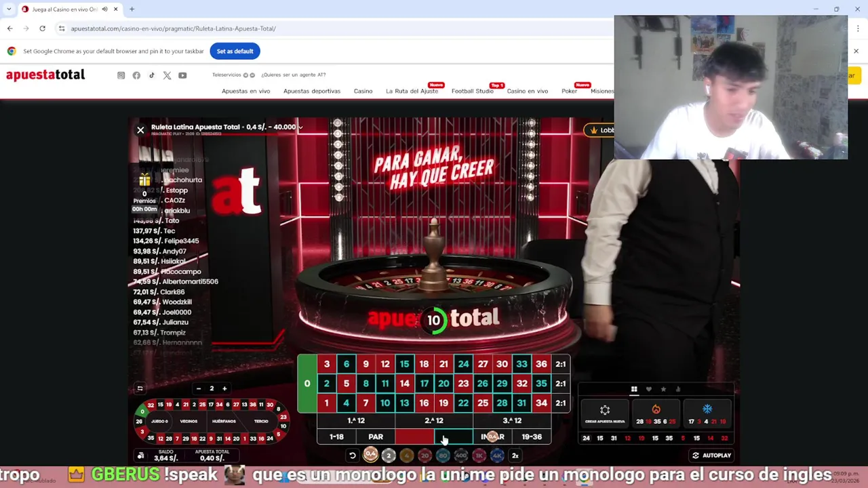Select the cold numbers snowflake card

coord(707,414)
